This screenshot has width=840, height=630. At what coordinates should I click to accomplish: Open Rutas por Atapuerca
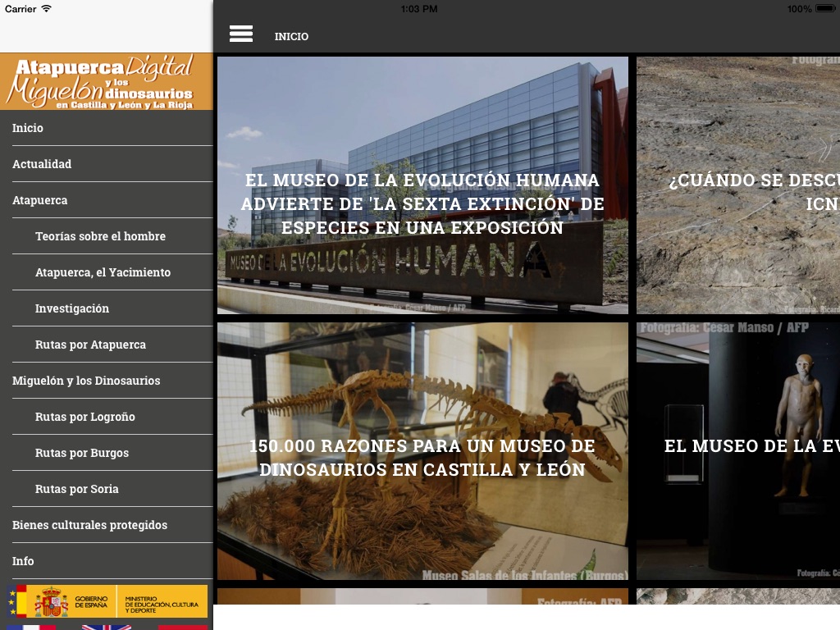click(x=112, y=345)
